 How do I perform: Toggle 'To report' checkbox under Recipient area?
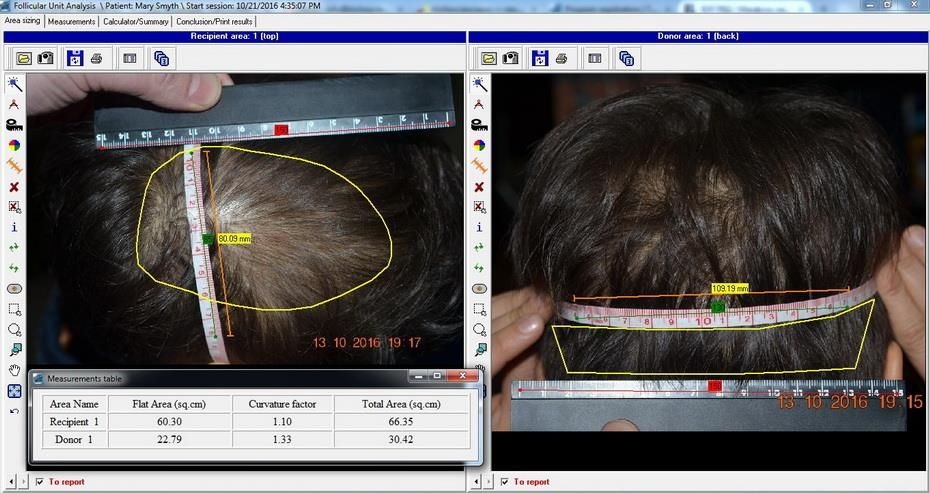coord(39,482)
